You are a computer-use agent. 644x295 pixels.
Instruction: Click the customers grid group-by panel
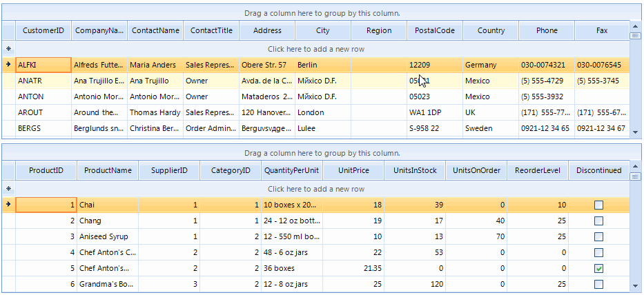[322, 13]
